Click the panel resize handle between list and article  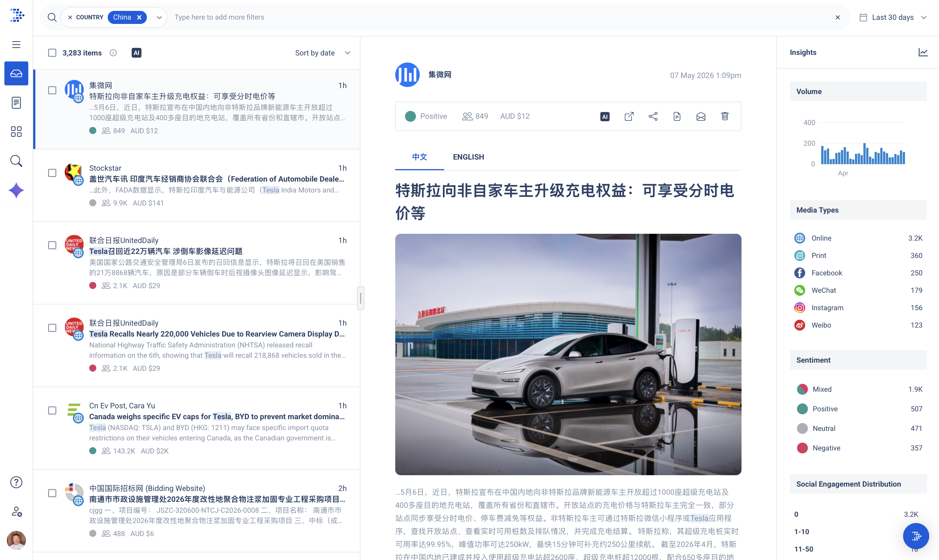tap(361, 298)
